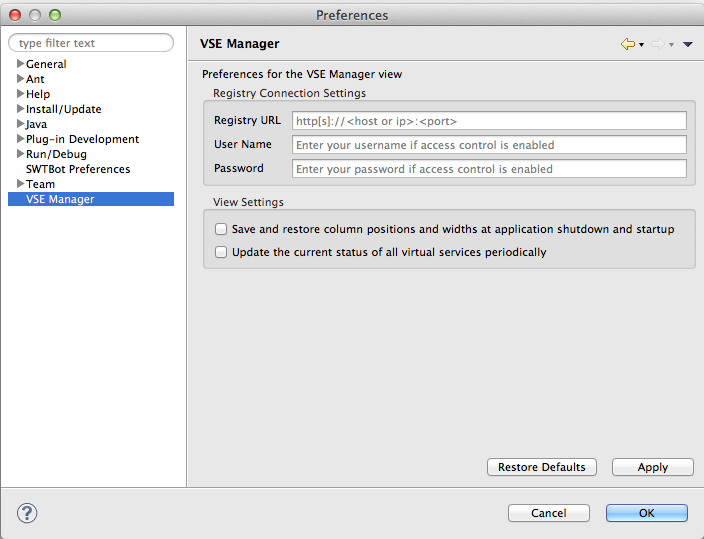Viewport: 704px width, 539px height.
Task: Toggle periodic virtual services status update
Action: click(x=221, y=252)
